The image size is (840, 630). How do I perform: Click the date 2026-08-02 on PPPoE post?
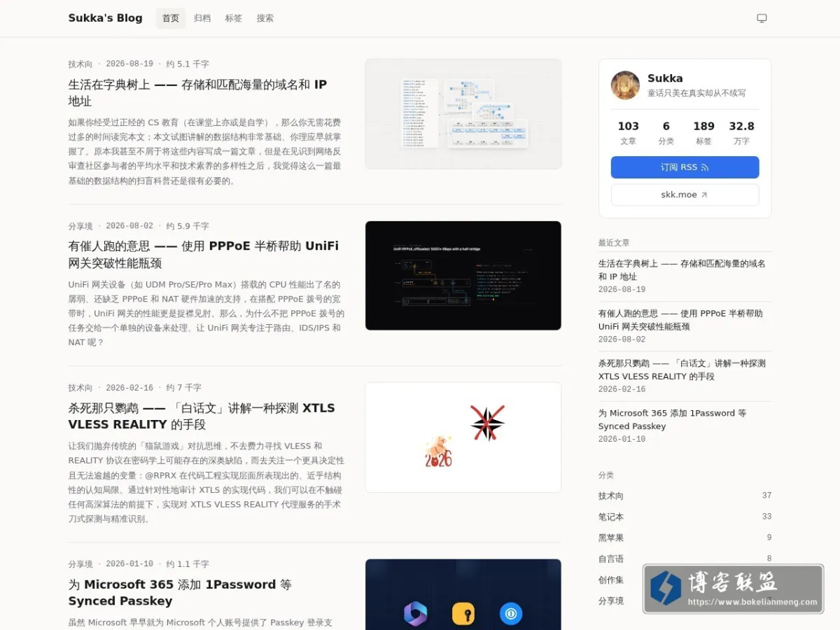tap(129, 226)
